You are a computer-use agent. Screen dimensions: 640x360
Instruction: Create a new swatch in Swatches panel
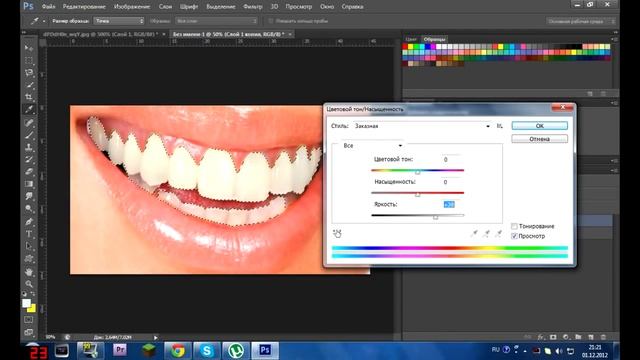point(590,93)
